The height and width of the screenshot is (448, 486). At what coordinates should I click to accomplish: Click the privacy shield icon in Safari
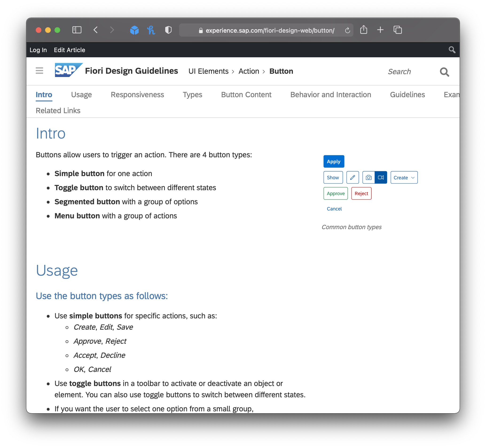169,30
